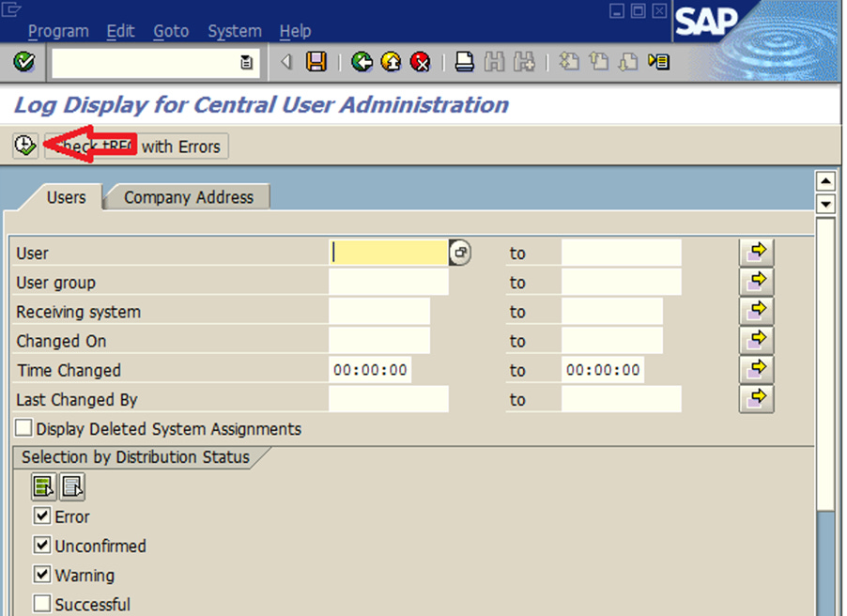This screenshot has width=847, height=616.
Task: Click the Find Next binoculars icon
Action: pos(524,62)
